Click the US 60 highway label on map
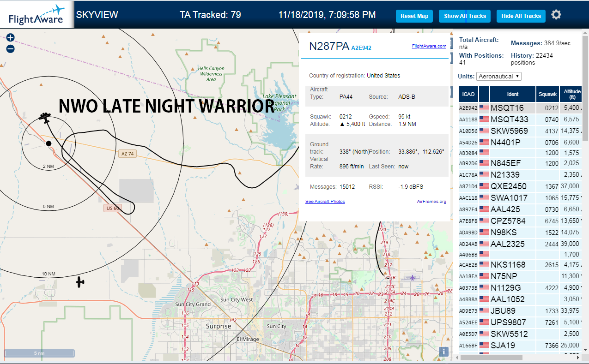Screen dimensions: 589x364 (113, 209)
